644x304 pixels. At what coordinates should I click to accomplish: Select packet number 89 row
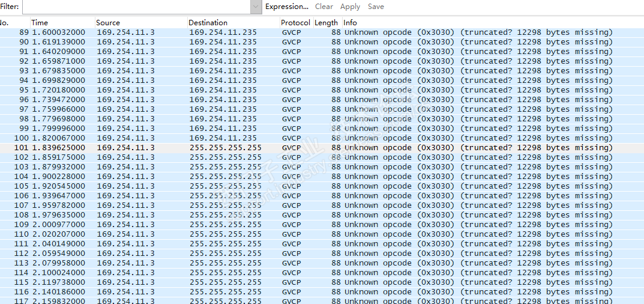[x=322, y=32]
